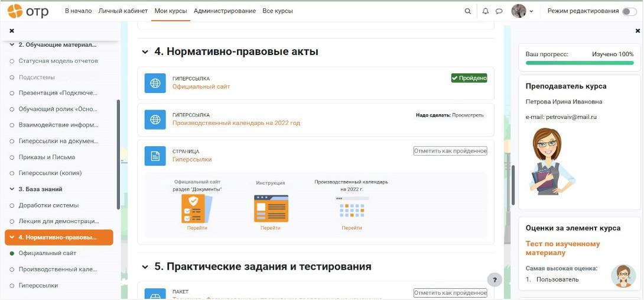The height and width of the screenshot is (300, 644).
Task: Click page icon next to Гиперссылки
Action: [x=155, y=156]
